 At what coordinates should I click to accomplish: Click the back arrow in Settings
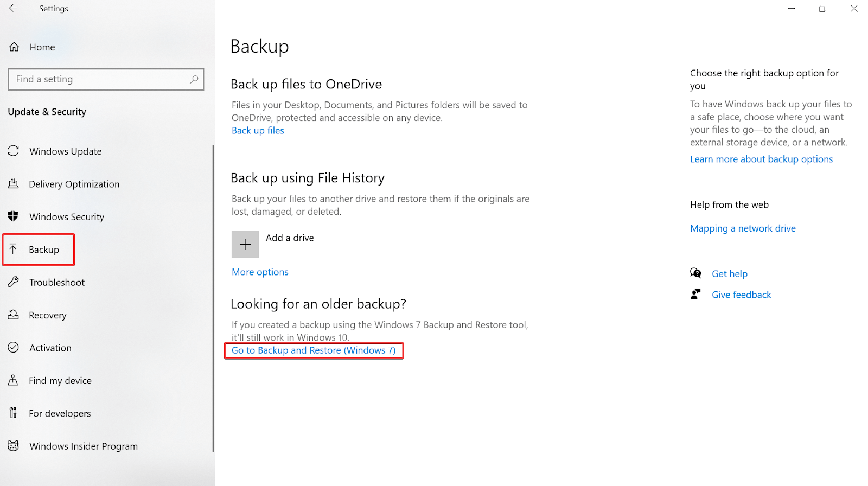(x=13, y=8)
